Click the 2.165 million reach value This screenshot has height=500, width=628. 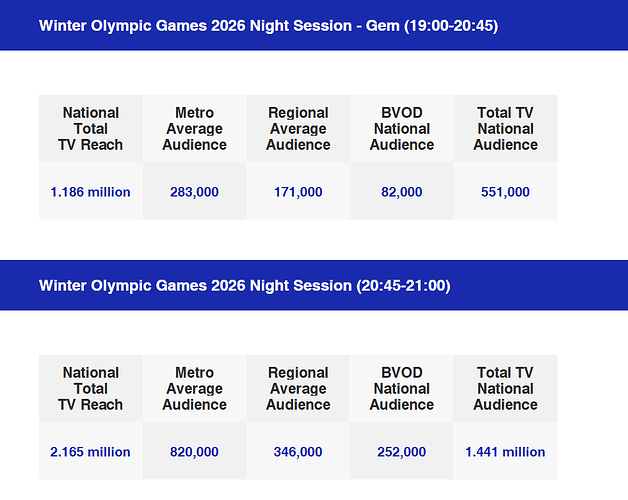pos(91,452)
